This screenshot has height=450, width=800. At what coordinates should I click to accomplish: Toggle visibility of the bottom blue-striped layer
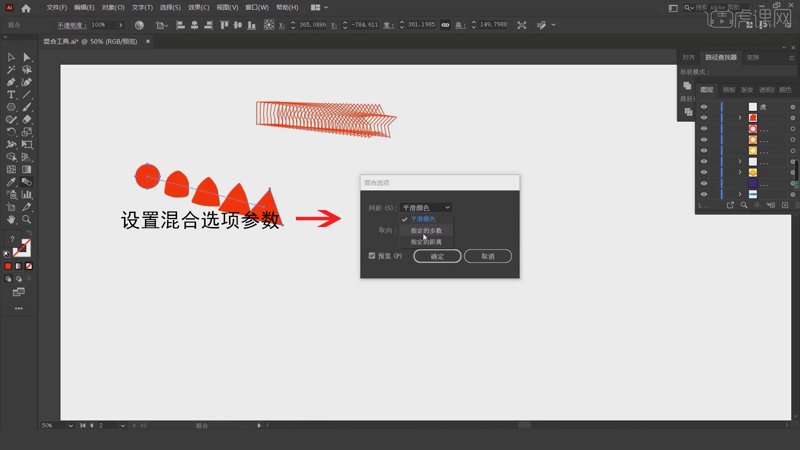click(x=704, y=194)
